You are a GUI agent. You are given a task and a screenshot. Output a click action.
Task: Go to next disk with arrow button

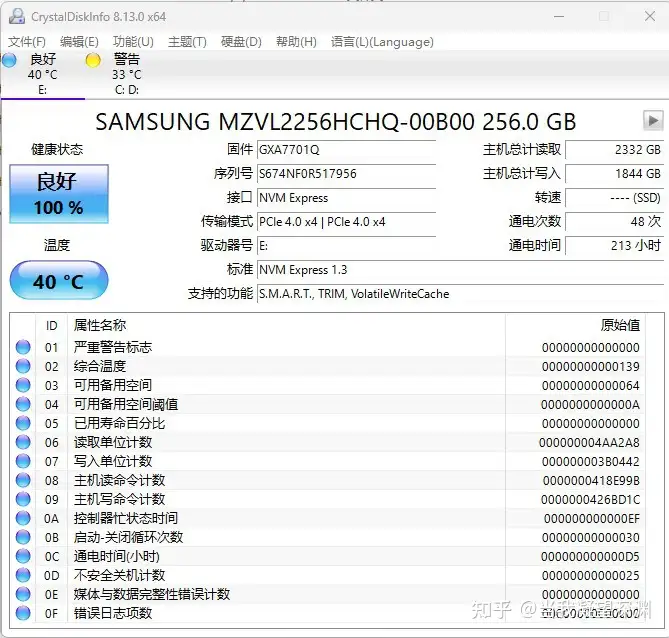653,121
